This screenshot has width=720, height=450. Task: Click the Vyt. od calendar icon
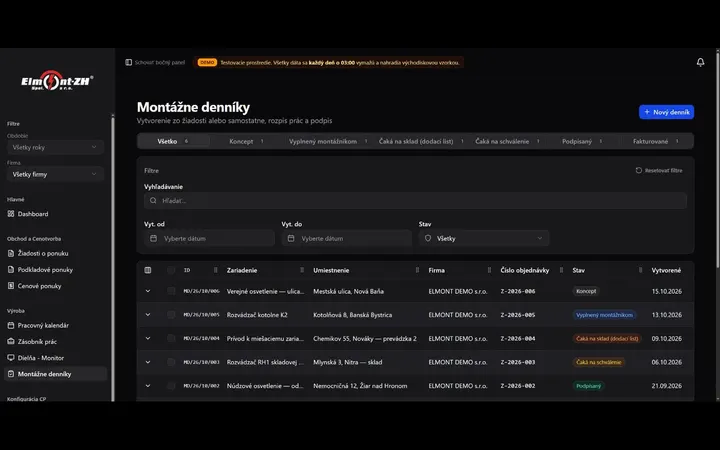pos(153,238)
